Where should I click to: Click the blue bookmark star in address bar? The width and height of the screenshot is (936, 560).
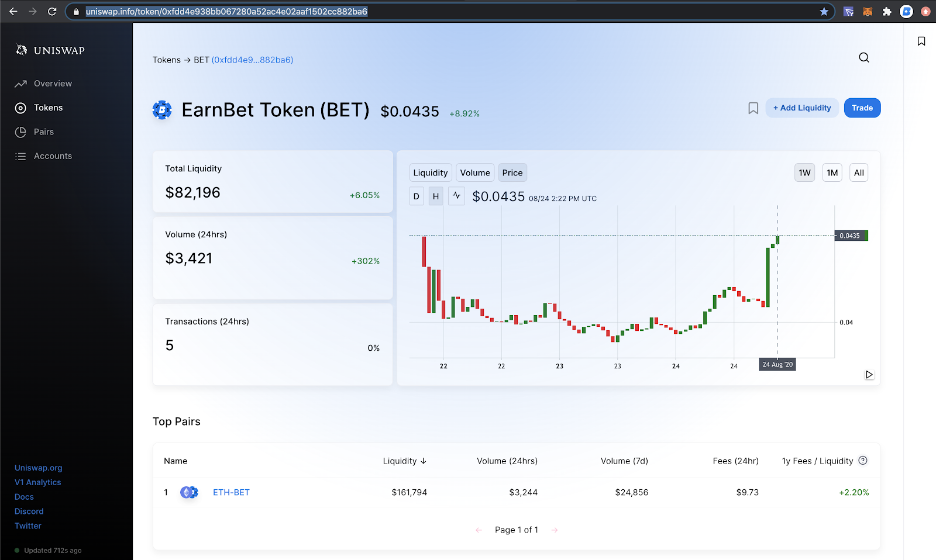click(x=824, y=11)
